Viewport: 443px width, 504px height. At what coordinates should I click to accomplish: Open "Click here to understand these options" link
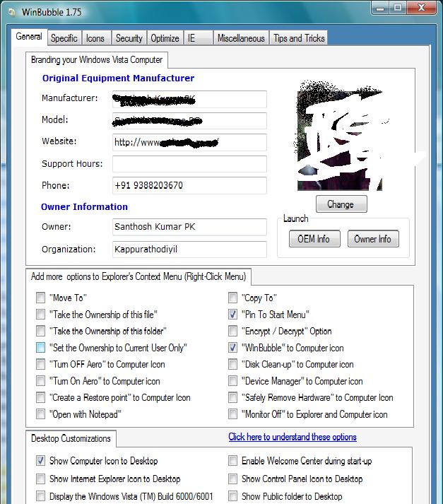point(293,437)
